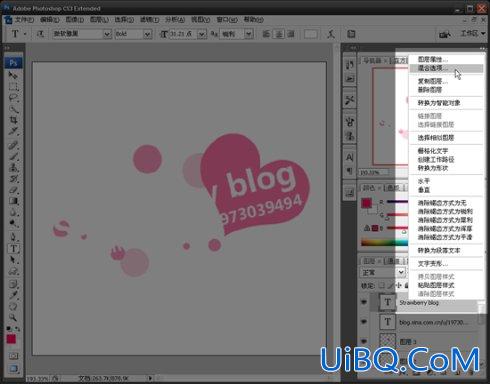Click the foreground color swatch in toolbox
490x384 pixels.
point(11,339)
